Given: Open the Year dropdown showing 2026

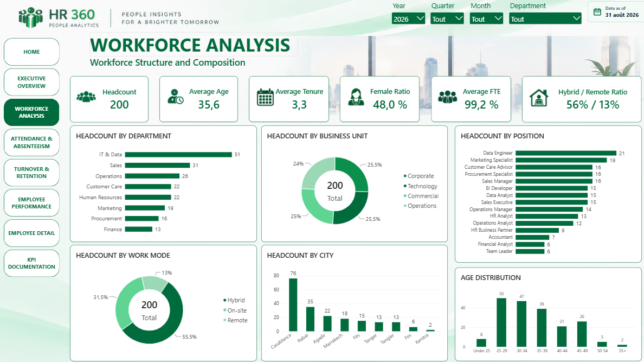Looking at the screenshot, I should (x=408, y=19).
